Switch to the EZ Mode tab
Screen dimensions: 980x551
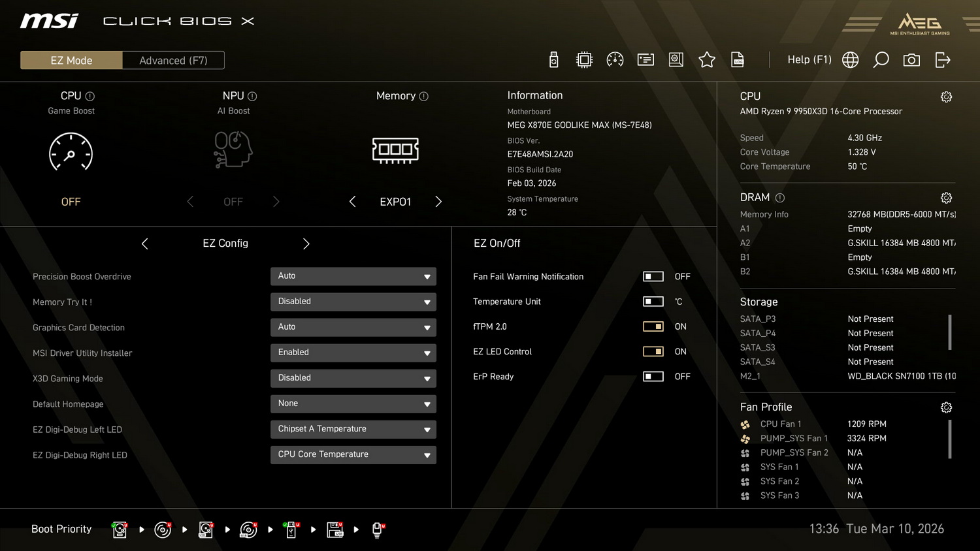point(71,60)
